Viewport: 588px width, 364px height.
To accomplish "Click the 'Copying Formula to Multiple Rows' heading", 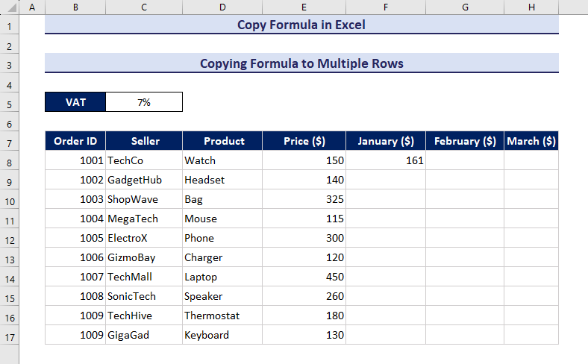I will tap(301, 63).
